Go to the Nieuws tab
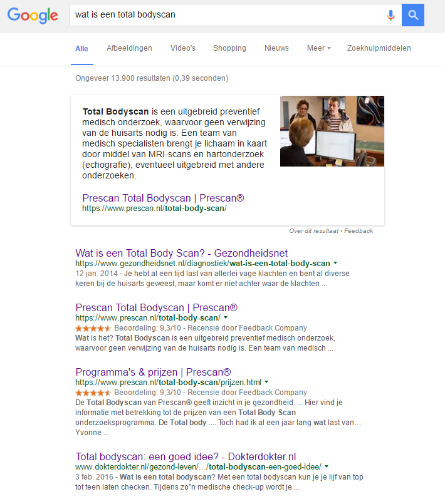Screen dimensions: 445x504 [x=276, y=48]
